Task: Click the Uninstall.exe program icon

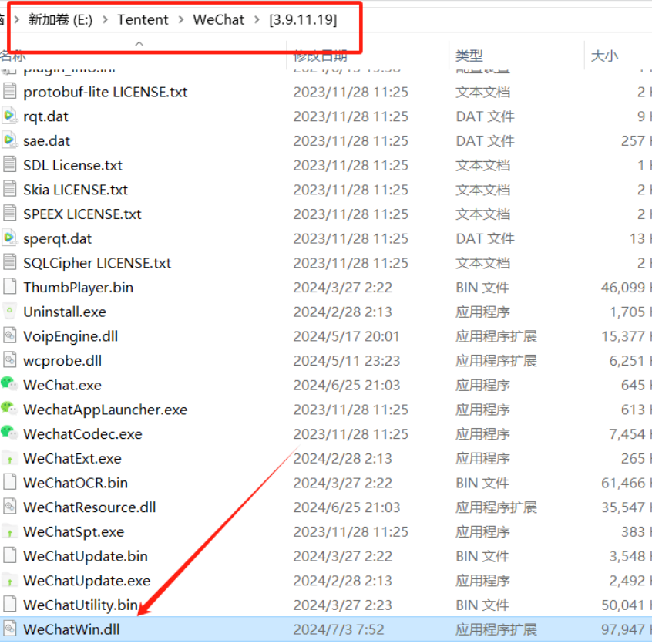Action: pos(9,311)
